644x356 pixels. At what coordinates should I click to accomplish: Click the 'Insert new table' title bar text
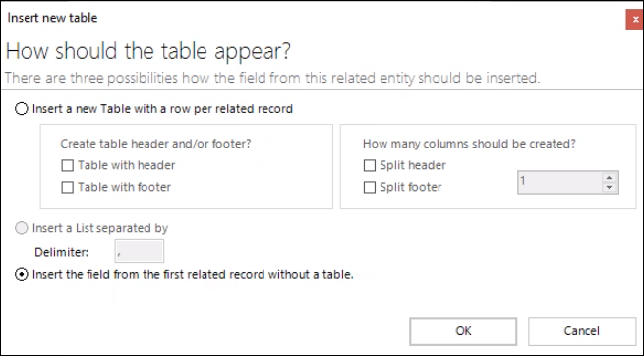coord(52,18)
